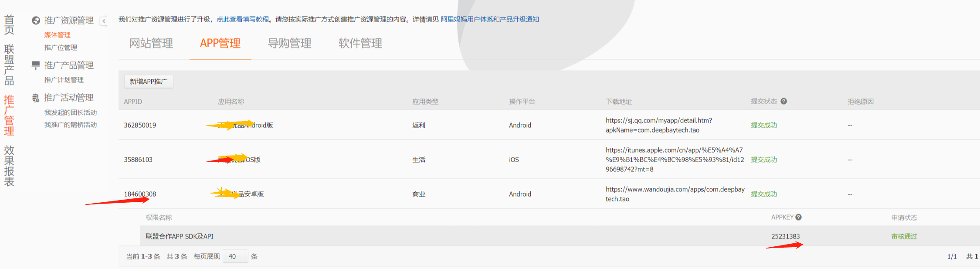Image resolution: width=980 pixels, height=269 pixels.
Task: Click the iOS platform cell
Action: [x=514, y=160]
